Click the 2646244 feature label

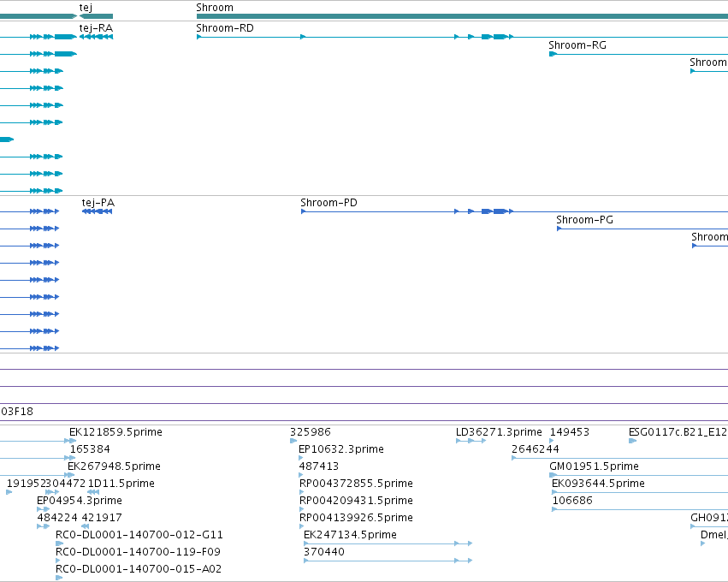(x=536, y=449)
